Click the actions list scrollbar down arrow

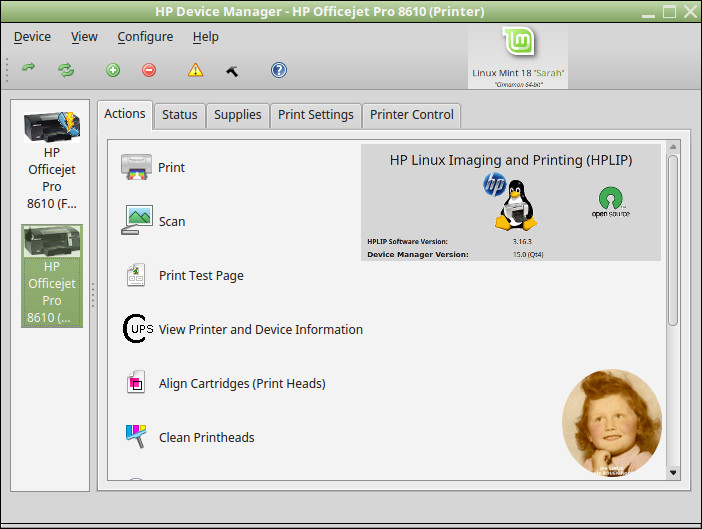coord(672,473)
